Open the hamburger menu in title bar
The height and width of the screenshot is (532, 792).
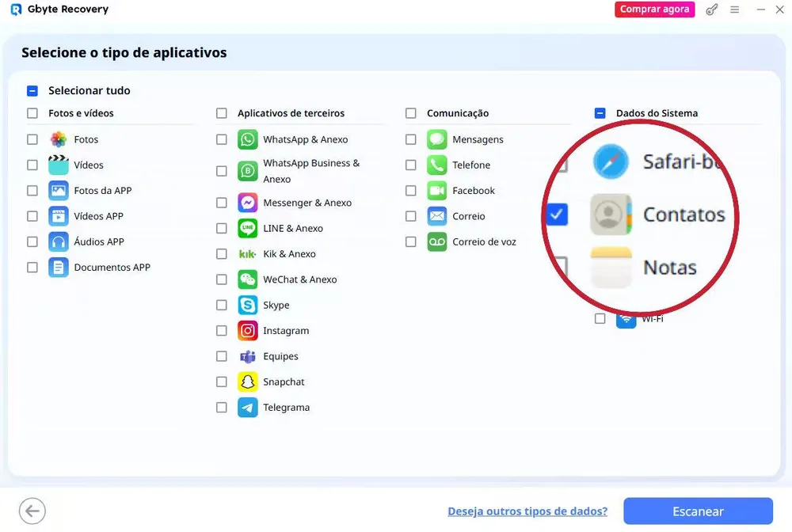click(x=734, y=9)
